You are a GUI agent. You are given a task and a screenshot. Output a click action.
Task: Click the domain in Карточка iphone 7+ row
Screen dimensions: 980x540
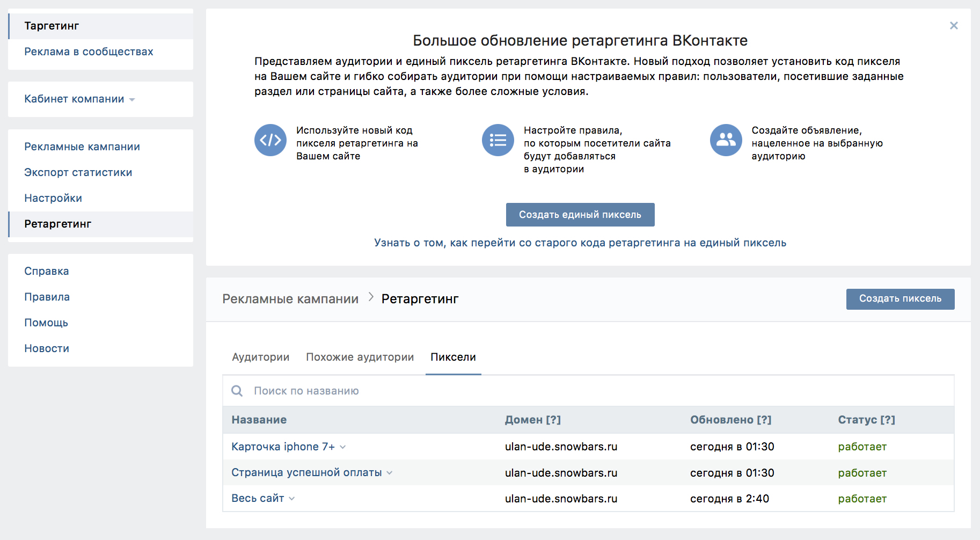[x=561, y=447]
